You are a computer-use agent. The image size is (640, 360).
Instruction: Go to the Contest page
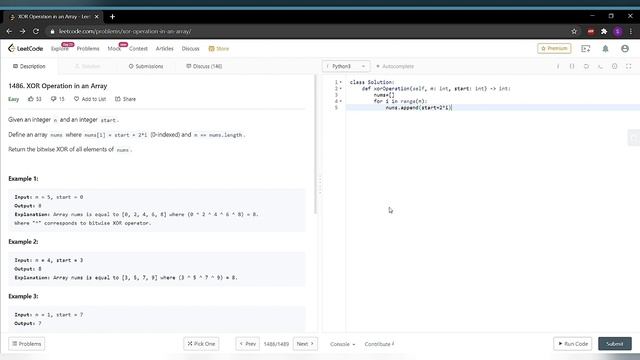(138, 49)
